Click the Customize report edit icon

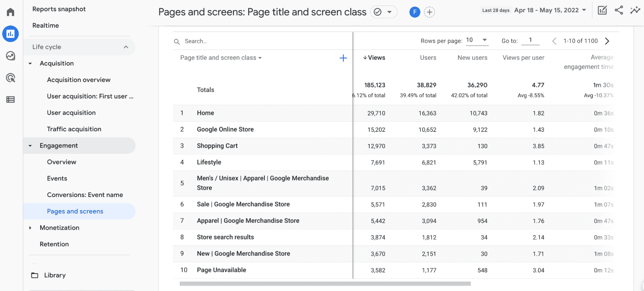(602, 10)
